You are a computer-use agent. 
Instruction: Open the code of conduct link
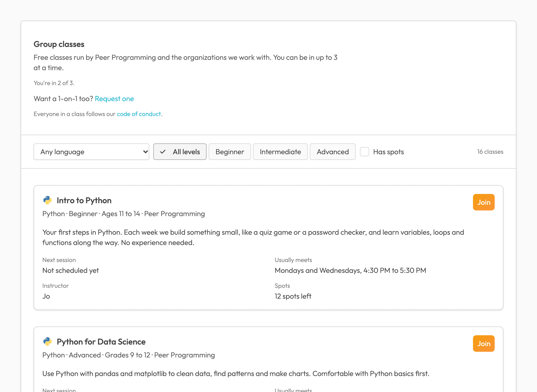click(139, 114)
